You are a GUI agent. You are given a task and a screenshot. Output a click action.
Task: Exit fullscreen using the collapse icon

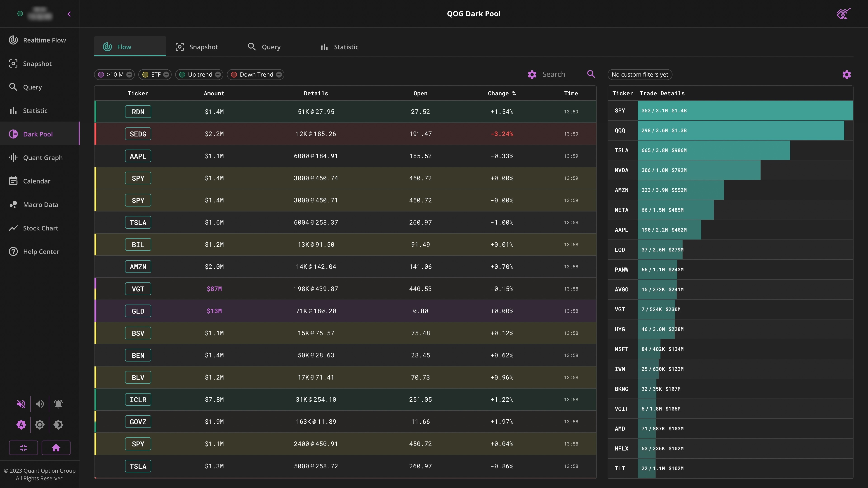pos(23,448)
